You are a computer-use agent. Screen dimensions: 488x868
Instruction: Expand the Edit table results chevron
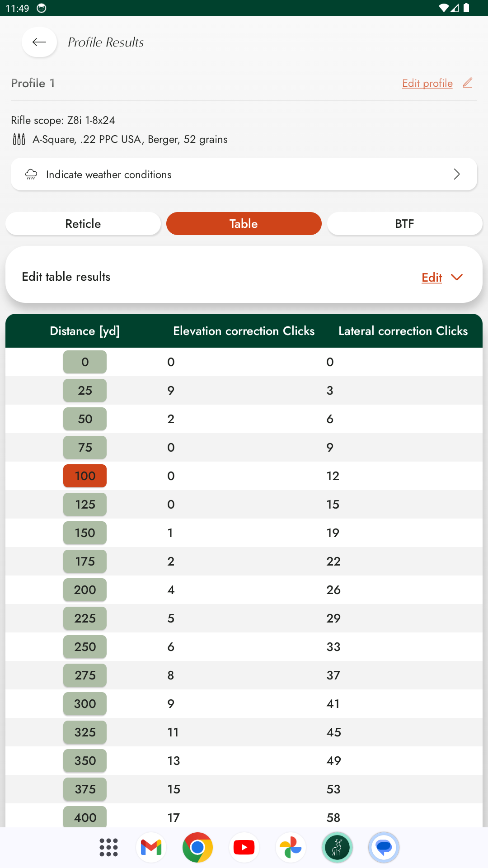point(457,277)
